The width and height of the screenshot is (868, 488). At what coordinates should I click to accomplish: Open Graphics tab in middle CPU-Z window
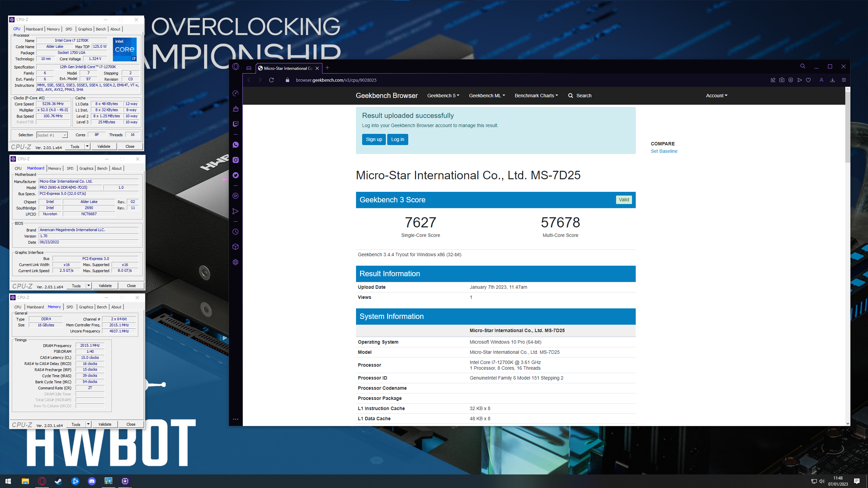pyautogui.click(x=86, y=168)
